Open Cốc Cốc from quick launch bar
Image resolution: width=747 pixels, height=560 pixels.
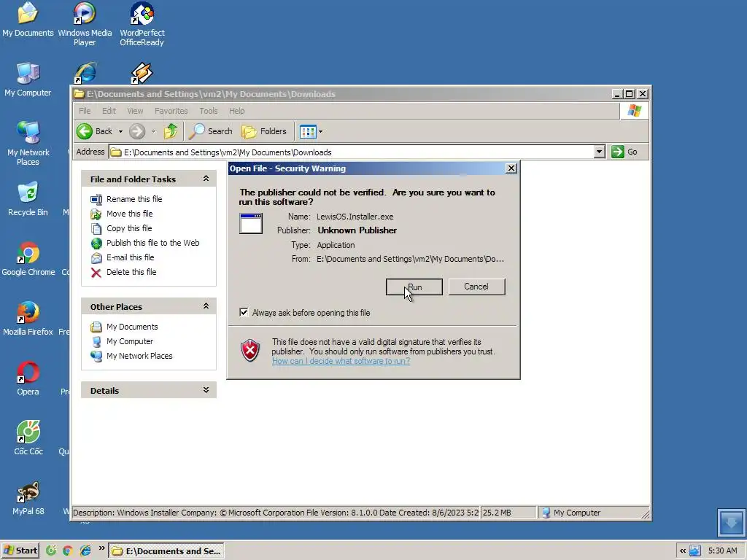coord(51,551)
